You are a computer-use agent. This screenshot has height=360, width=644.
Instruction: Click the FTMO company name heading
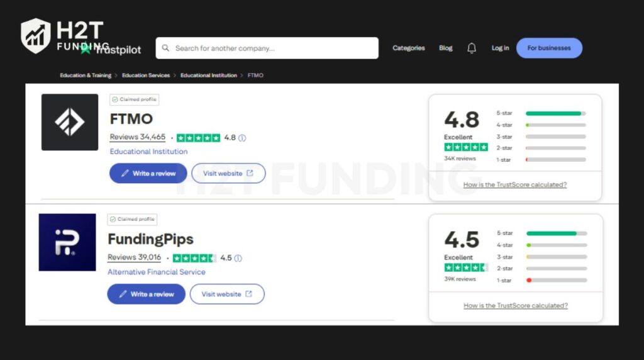(131, 119)
